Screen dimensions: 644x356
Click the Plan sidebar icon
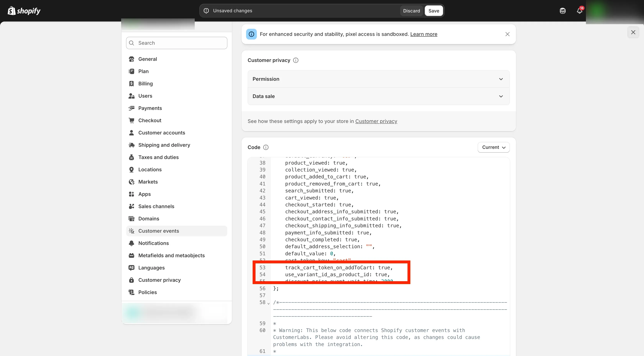coord(131,71)
